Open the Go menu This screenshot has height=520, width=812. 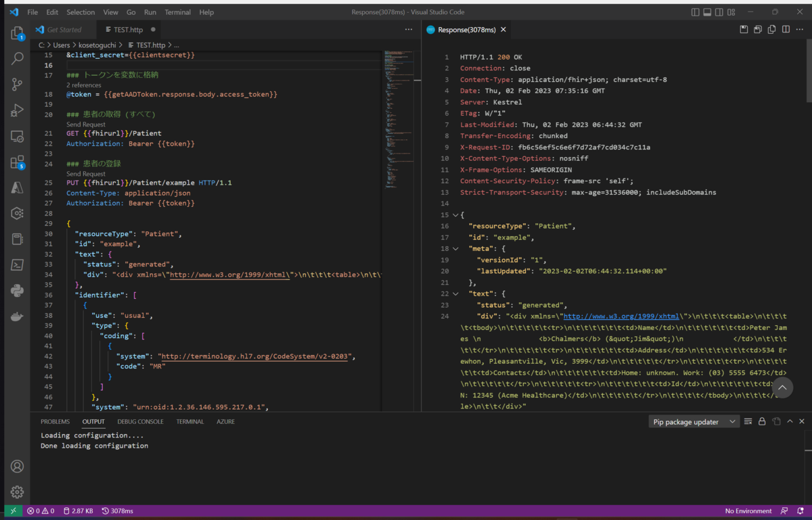(131, 12)
